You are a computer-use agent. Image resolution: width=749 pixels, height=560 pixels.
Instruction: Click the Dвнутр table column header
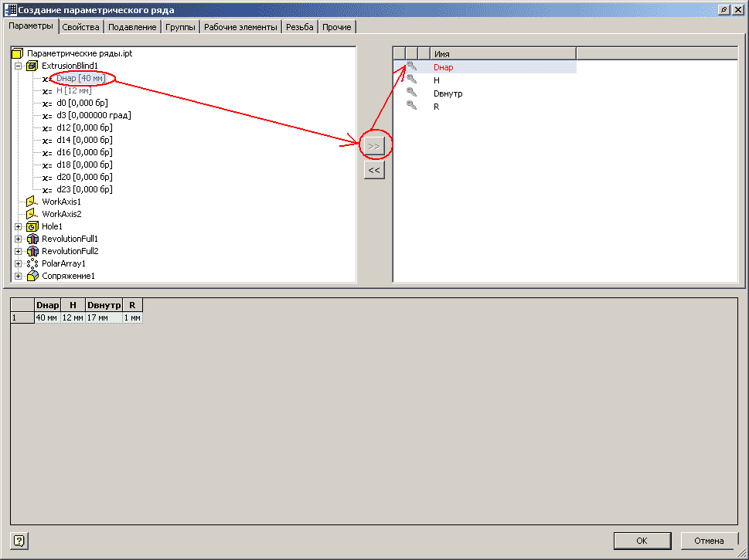(x=104, y=305)
